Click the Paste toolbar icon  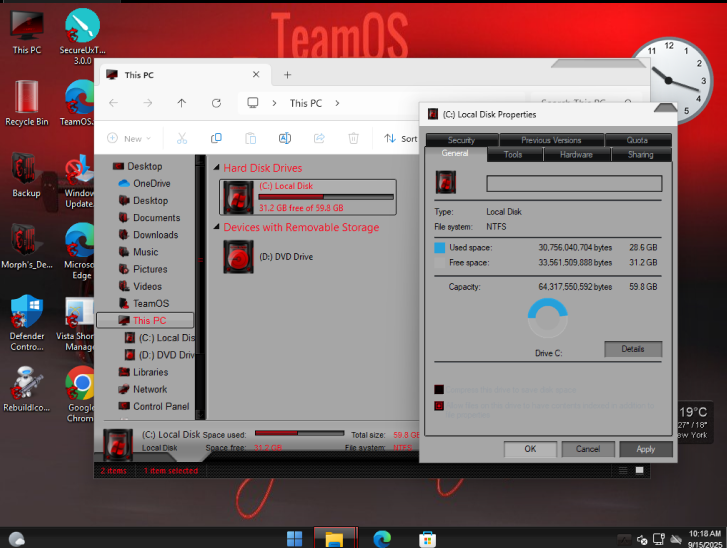tap(250, 138)
